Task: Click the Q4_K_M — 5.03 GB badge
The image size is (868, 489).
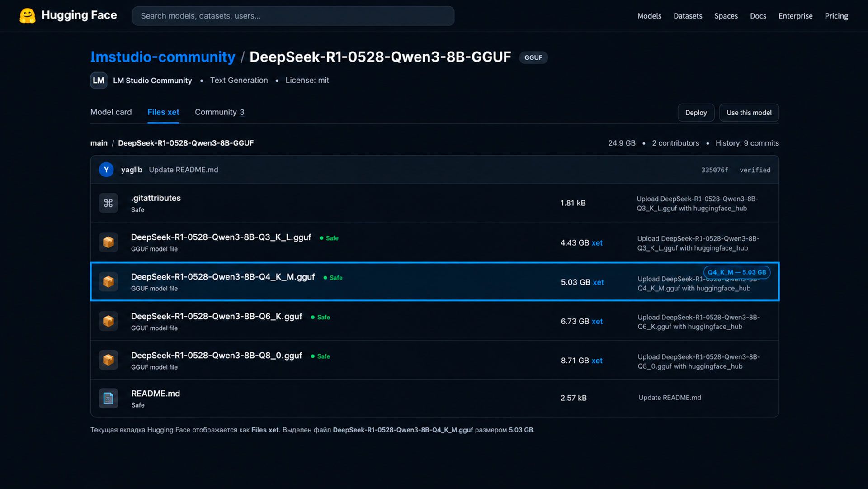Action: 737,272
